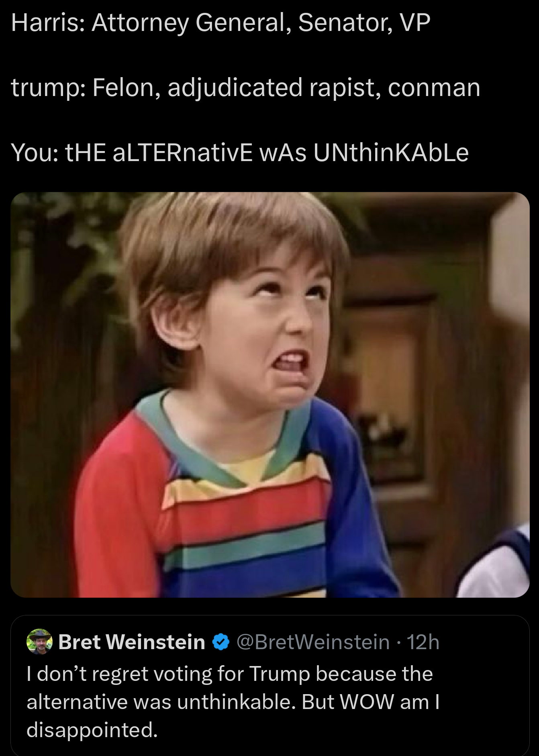Tap the word 'conman' in the tweet
This screenshot has height=756, width=539.
coord(434,88)
